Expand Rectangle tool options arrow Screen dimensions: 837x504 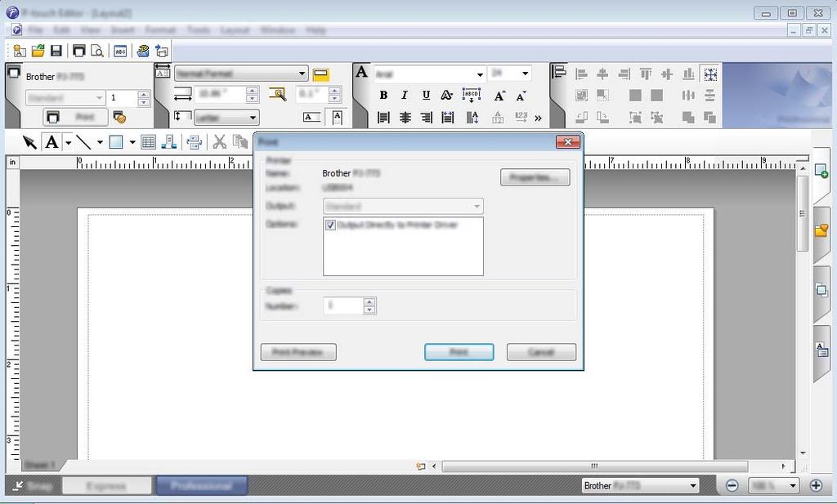pyautogui.click(x=132, y=142)
